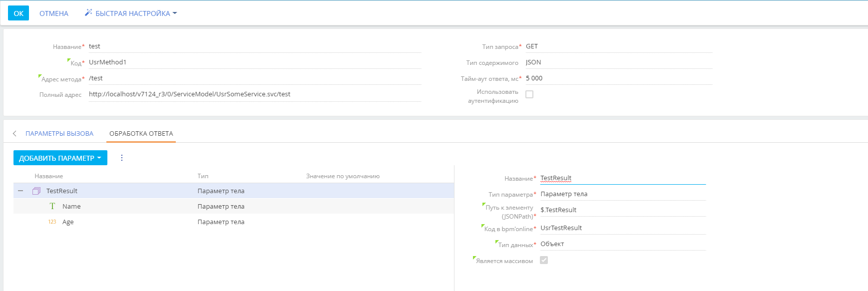Viewport: 868px width, 291px height.
Task: Open the ДОБАВИТЬ ПАРАМЕТР dropdown
Action: pyautogui.click(x=60, y=158)
